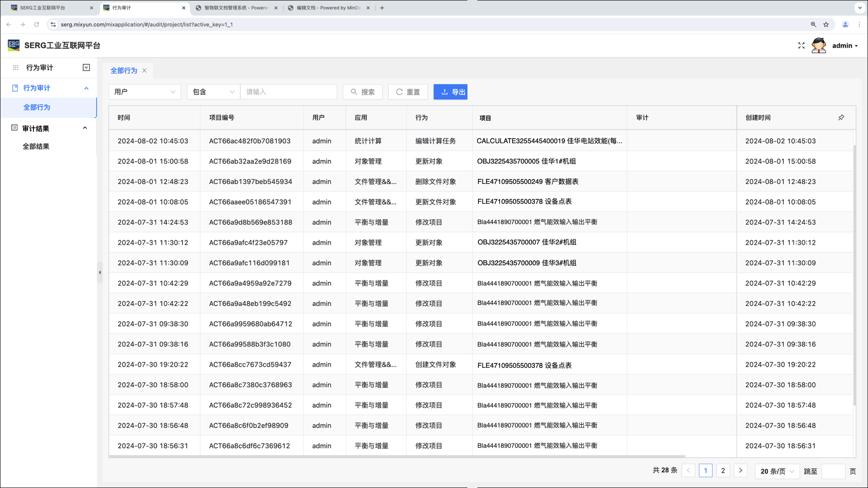Open the 包含 condition dropdown

click(213, 92)
